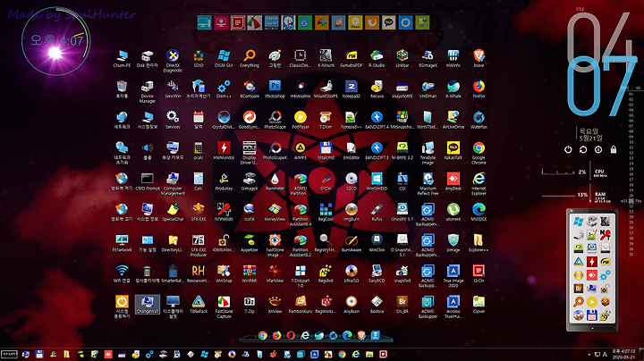Open MSEDGE desktop shortcut
Screen dimensions: 644x361
[x=479, y=212]
